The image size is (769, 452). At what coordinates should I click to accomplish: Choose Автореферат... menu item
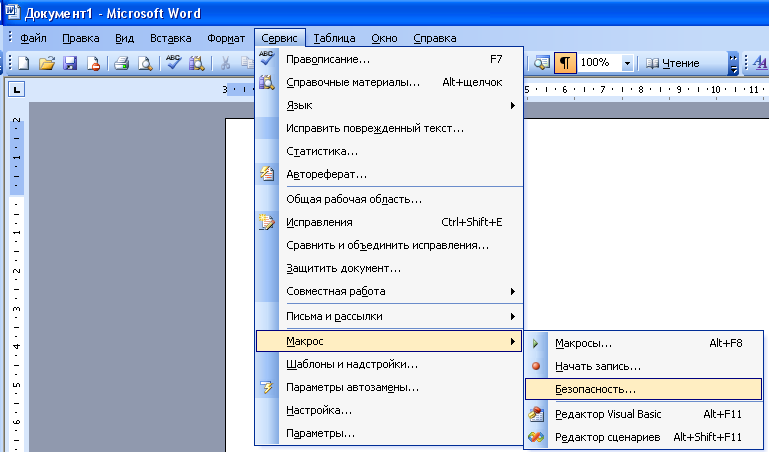[x=390, y=175]
